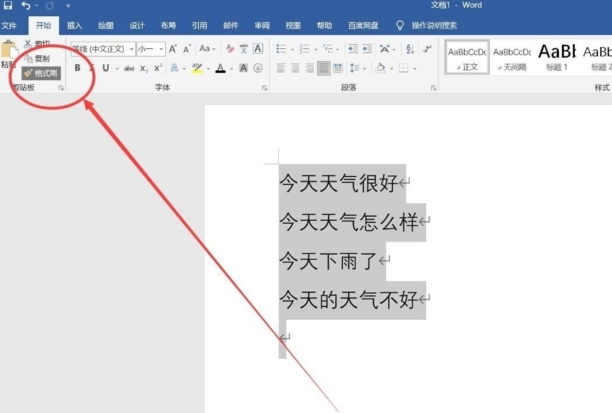This screenshot has height=413, width=612.
Task: Toggle Bold formatting
Action: (x=77, y=68)
